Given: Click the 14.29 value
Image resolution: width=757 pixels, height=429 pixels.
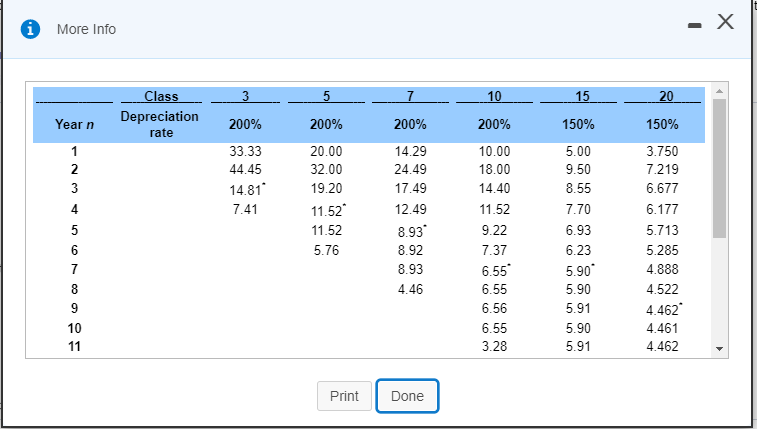Looking at the screenshot, I should tap(411, 152).
